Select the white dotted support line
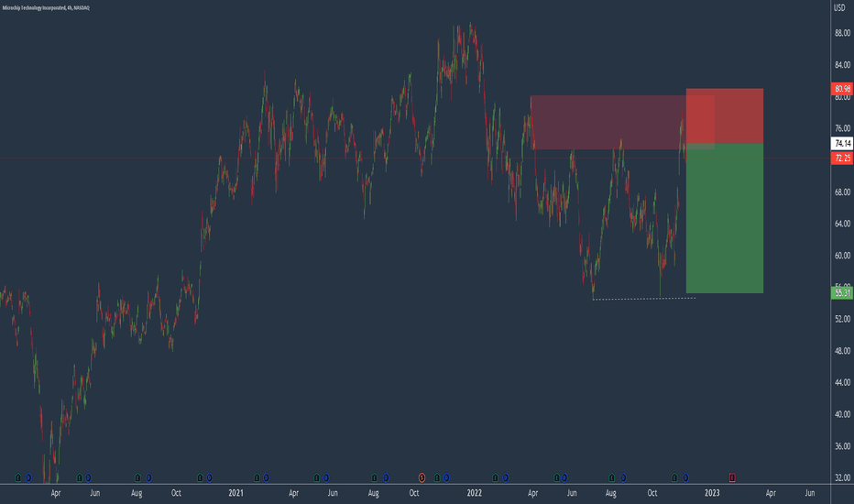The height and width of the screenshot is (504, 854). (x=644, y=299)
